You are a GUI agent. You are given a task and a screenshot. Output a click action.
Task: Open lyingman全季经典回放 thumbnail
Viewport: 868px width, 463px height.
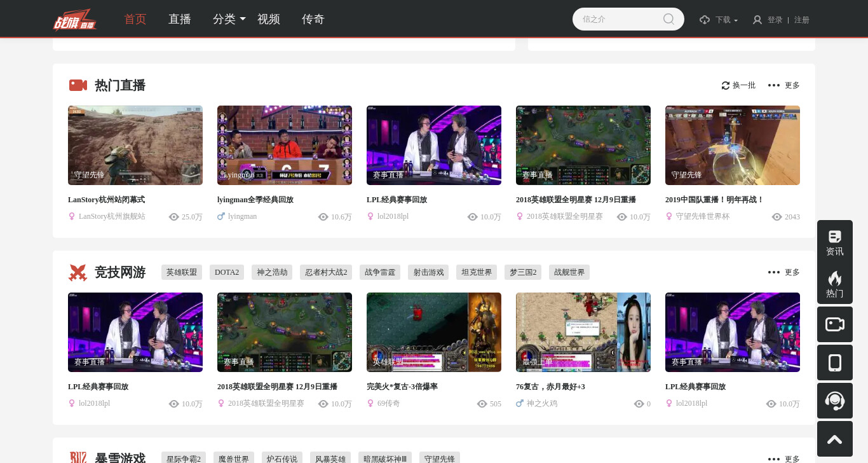[x=285, y=145]
